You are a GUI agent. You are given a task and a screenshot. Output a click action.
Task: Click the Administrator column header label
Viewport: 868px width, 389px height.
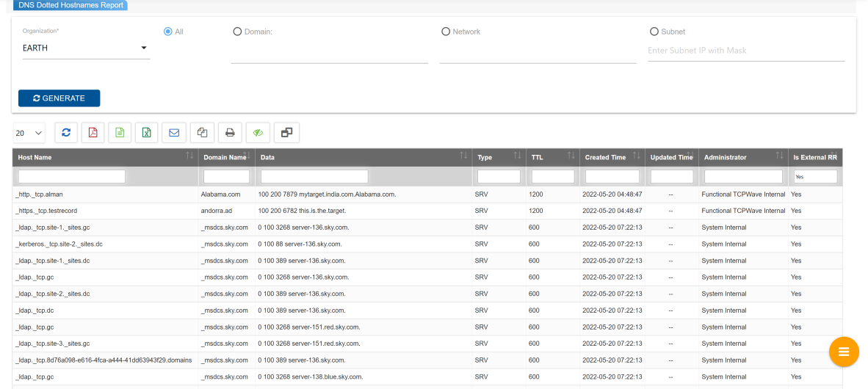click(726, 157)
